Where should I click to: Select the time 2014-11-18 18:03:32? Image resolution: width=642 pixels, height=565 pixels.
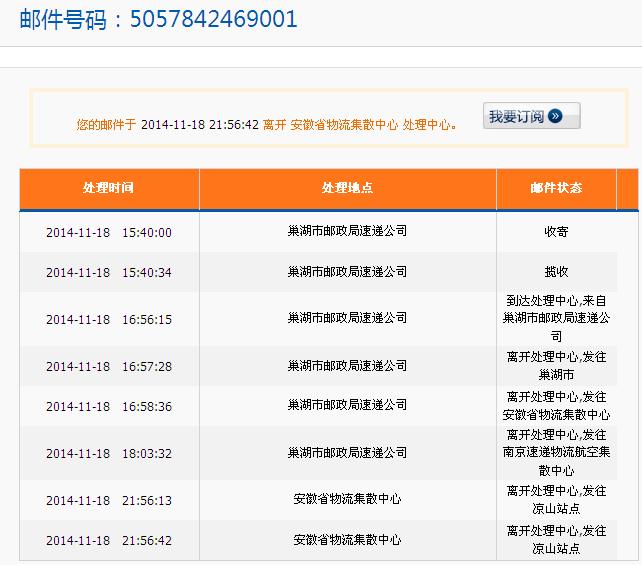109,454
